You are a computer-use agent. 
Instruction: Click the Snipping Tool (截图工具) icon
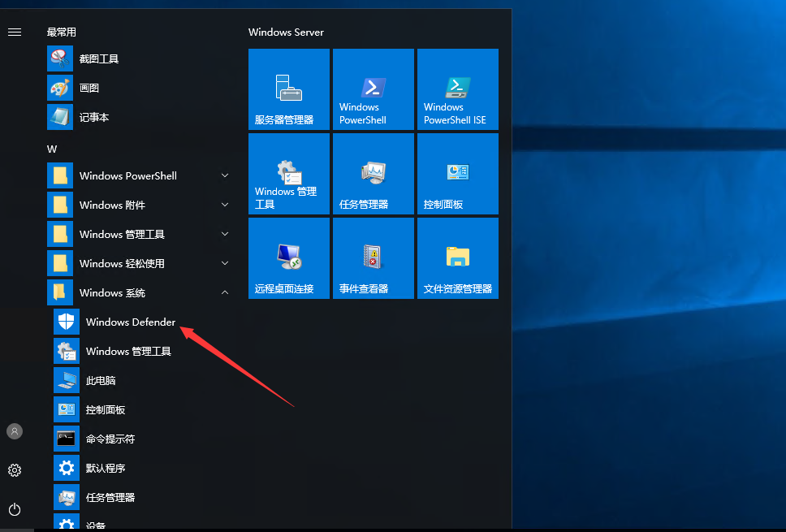pyautogui.click(x=60, y=58)
